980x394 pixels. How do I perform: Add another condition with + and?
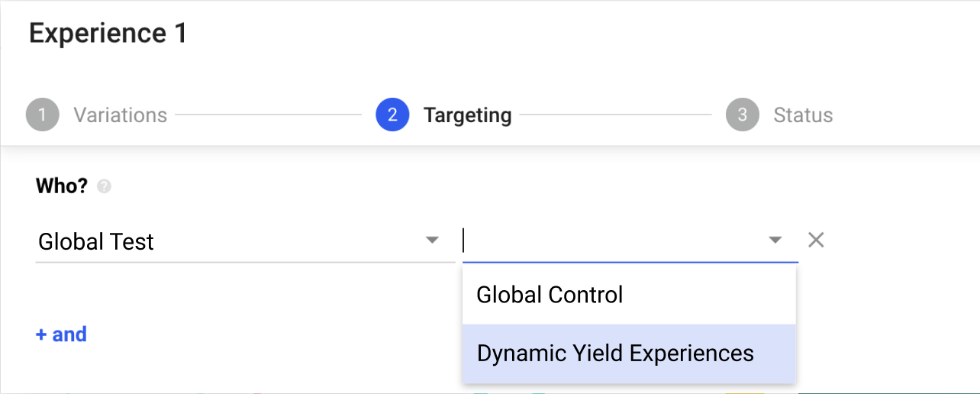[x=61, y=334]
